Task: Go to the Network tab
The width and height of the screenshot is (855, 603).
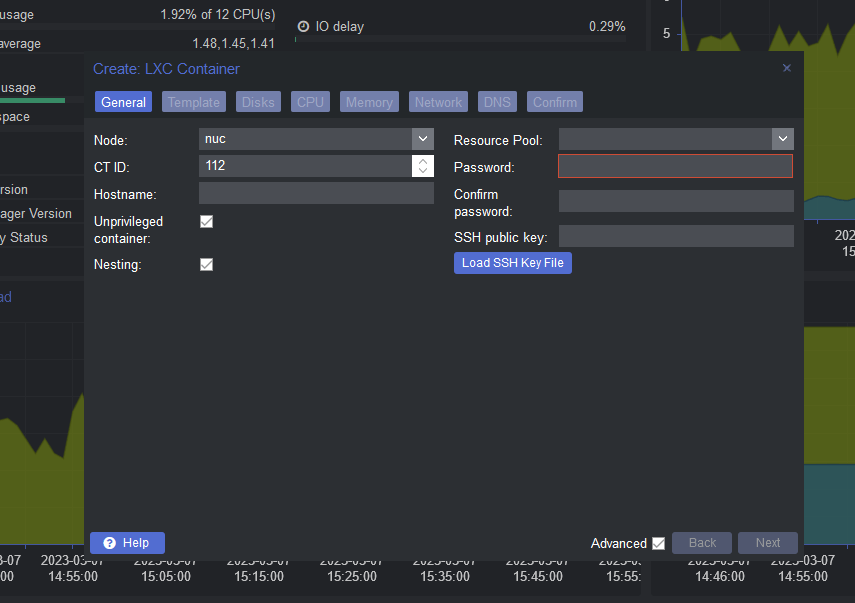Action: pos(438,102)
